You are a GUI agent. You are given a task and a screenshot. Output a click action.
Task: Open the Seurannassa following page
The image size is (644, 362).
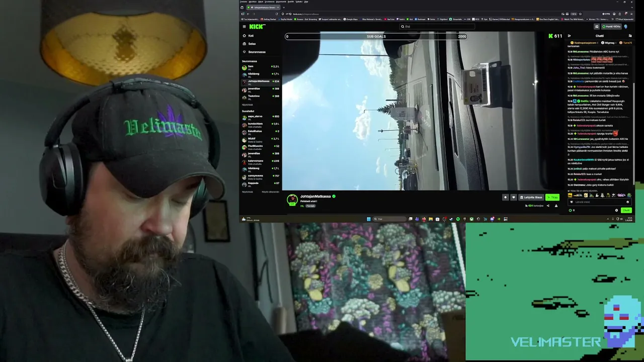click(257, 52)
